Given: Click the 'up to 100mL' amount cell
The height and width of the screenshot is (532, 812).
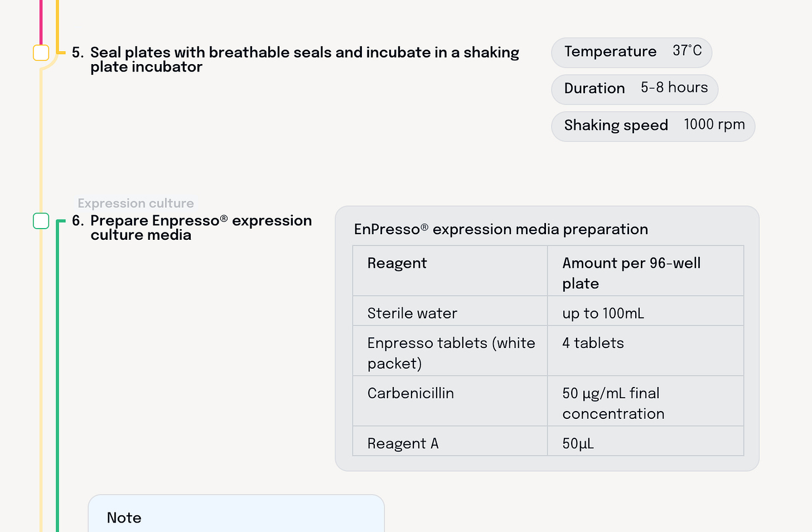Looking at the screenshot, I should pos(645,313).
